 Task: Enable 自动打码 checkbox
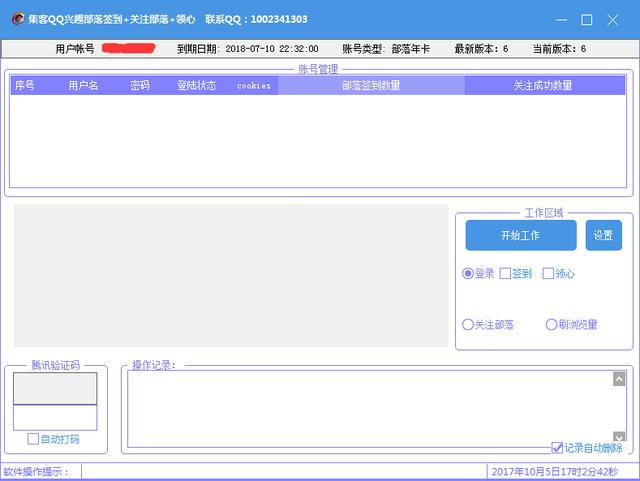point(34,439)
